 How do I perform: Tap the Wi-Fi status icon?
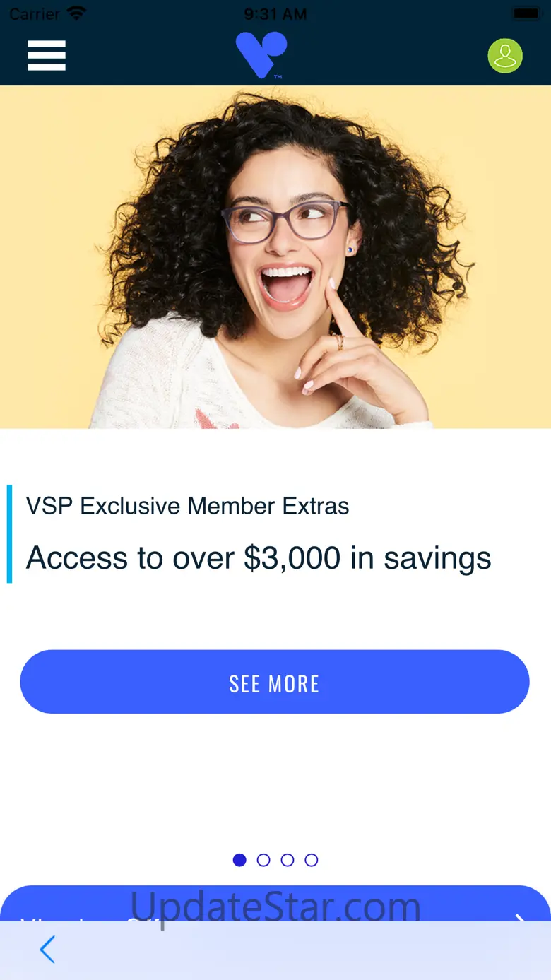77,13
